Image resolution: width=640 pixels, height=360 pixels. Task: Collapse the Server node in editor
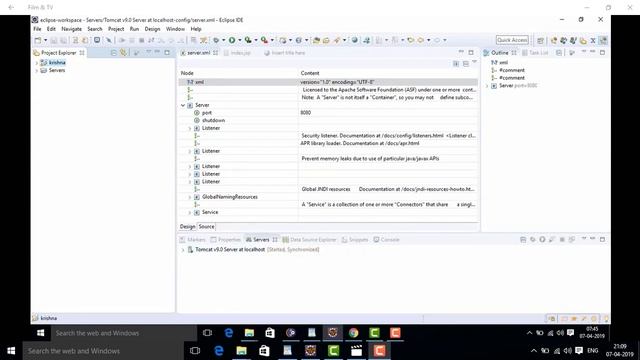tap(183, 105)
